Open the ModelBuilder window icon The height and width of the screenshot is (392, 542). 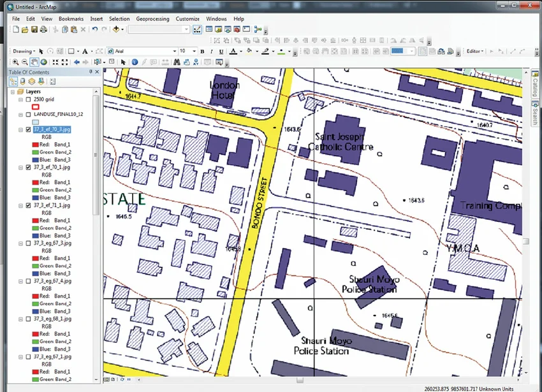point(258,29)
